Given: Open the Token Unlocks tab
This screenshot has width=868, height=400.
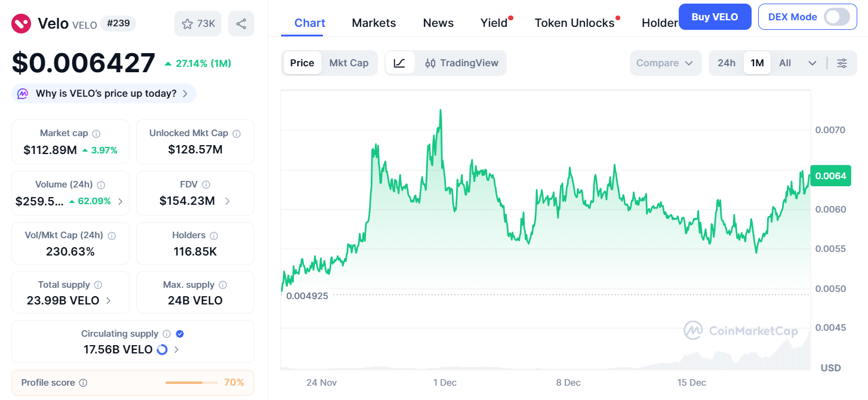Looking at the screenshot, I should pos(574,23).
